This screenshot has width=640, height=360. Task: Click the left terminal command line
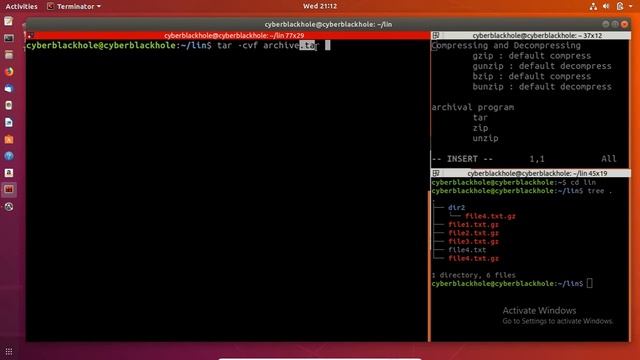coord(178,45)
